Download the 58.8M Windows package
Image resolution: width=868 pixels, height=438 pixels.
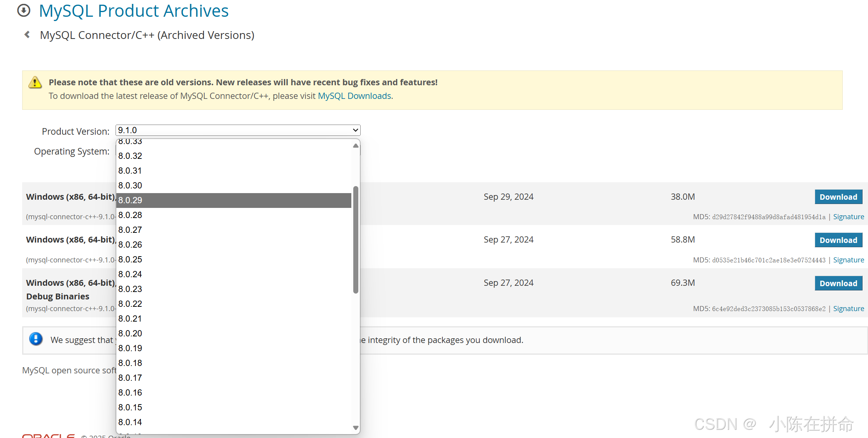tap(838, 240)
